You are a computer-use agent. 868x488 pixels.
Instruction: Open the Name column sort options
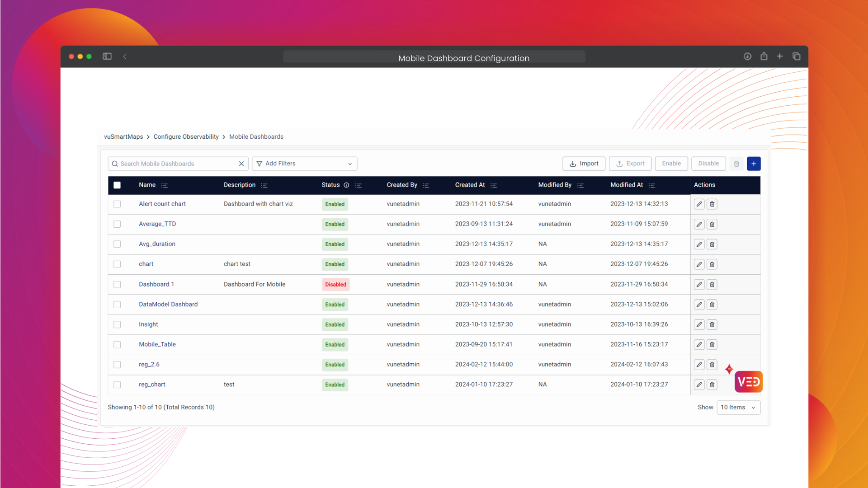(x=165, y=186)
